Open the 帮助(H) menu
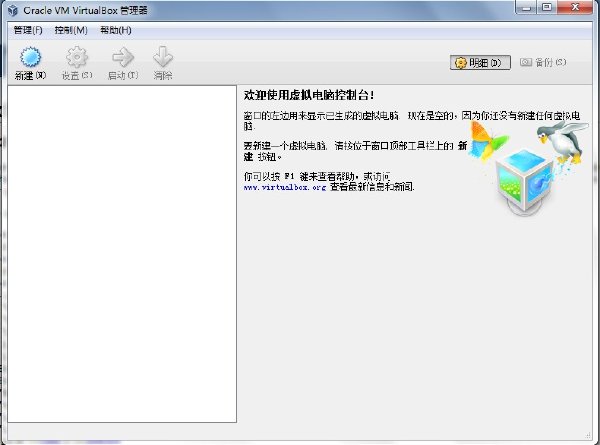This screenshot has width=600, height=445. (116, 30)
